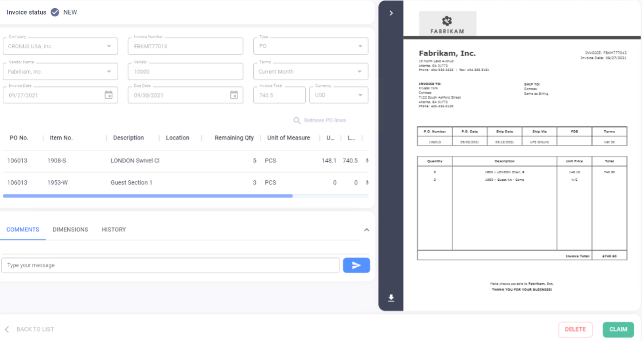Screen dimensions: 644x343
Task: Click the Back to list arrow icon
Action: 7,329
